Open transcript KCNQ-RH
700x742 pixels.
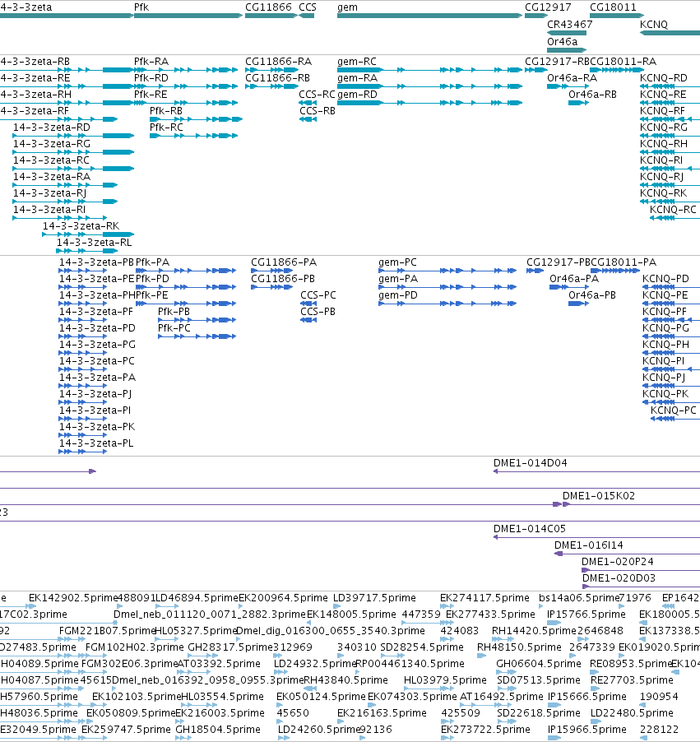pos(664,144)
